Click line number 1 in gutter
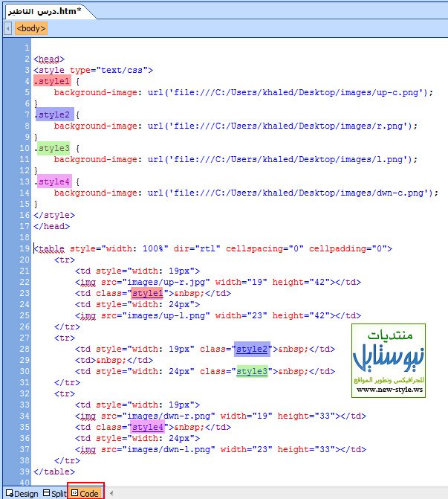Viewport: 448px width, 499px height. (x=27, y=48)
